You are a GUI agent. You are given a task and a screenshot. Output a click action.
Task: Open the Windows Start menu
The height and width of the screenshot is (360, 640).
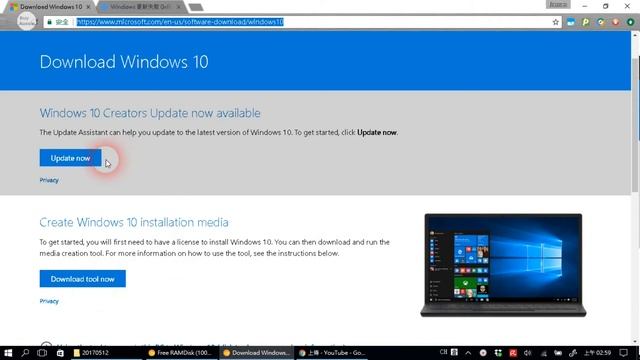pos(8,353)
